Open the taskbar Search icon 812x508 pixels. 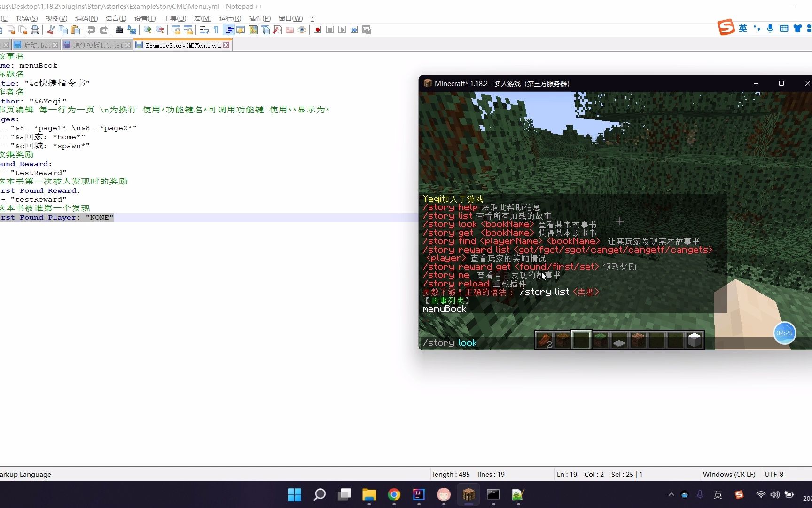coord(320,495)
